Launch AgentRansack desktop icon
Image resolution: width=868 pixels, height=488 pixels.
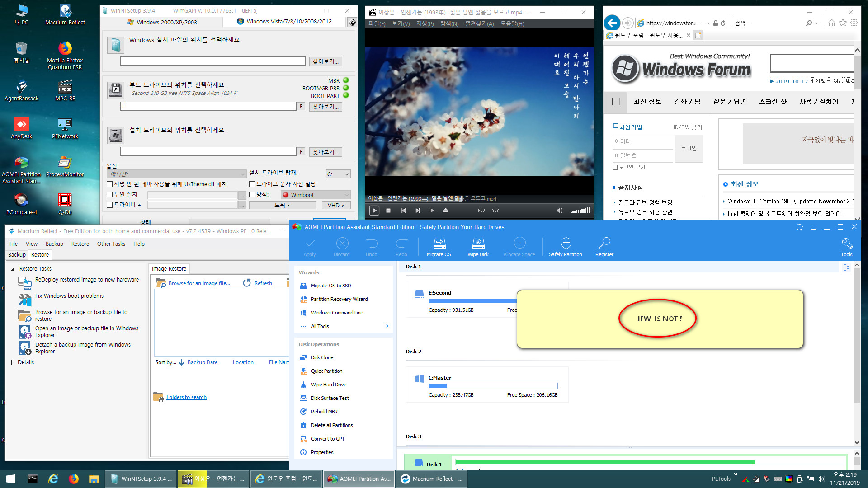(x=21, y=90)
